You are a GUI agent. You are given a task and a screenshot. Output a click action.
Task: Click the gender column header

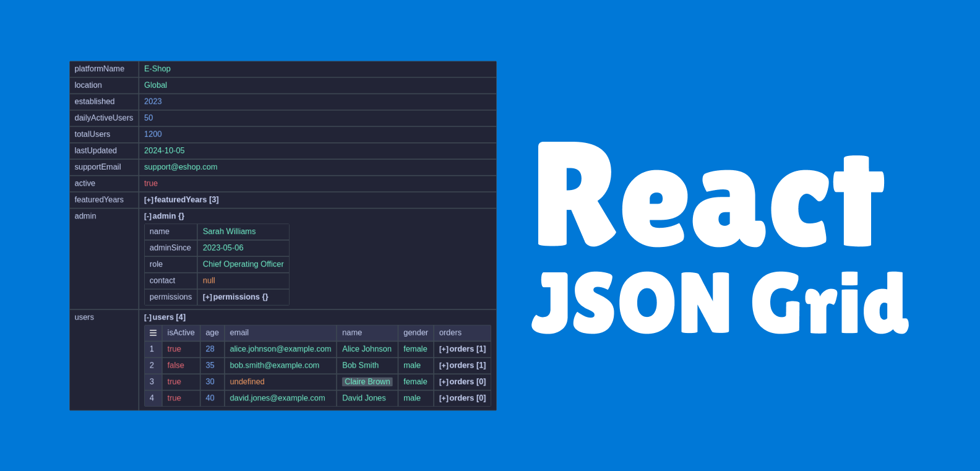click(415, 333)
